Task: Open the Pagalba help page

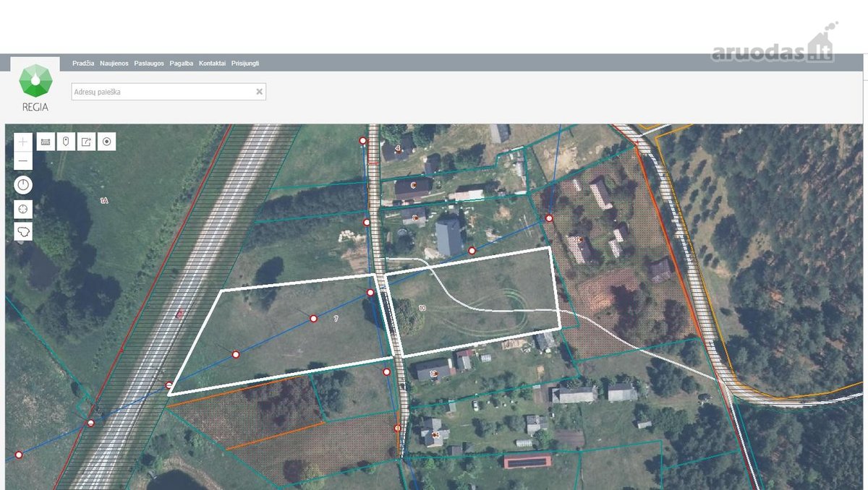Action: click(182, 64)
